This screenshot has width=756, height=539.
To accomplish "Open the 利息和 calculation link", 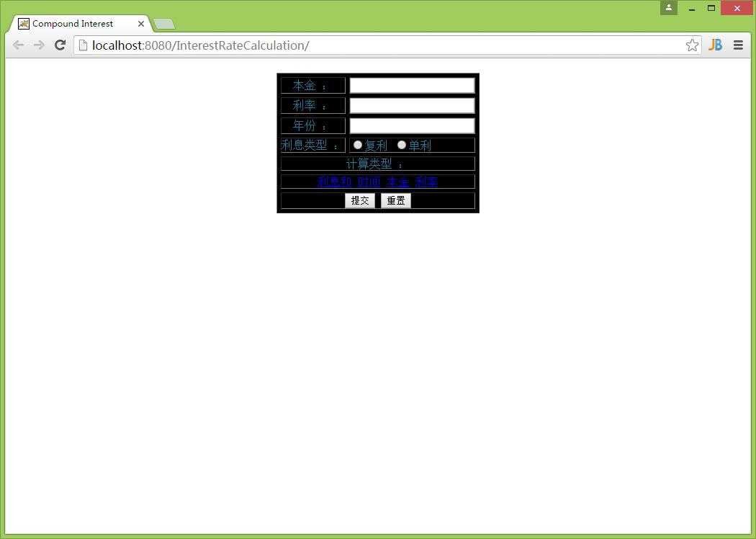I will coord(334,182).
